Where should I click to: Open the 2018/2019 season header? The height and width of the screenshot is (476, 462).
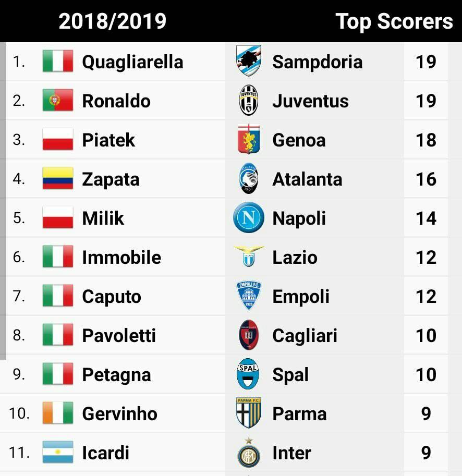tap(112, 21)
